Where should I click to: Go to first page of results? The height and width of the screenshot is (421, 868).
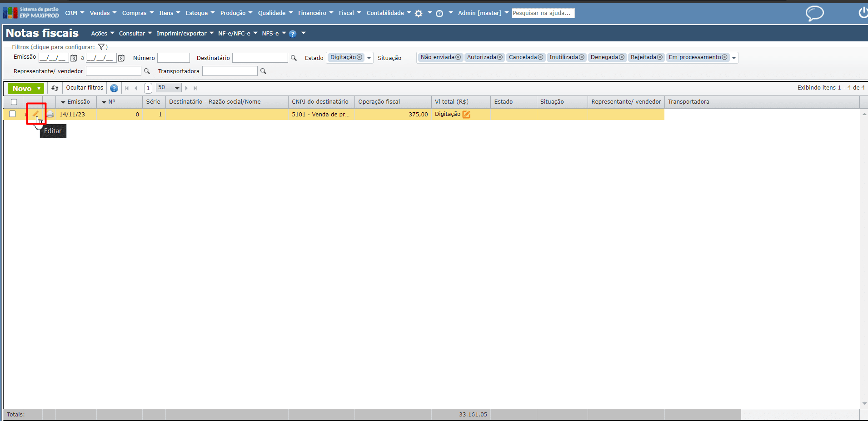(127, 88)
